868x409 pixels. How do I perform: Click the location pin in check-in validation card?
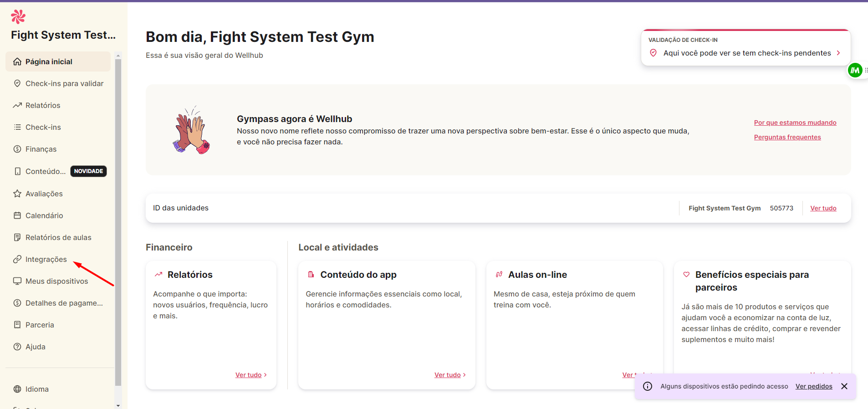(653, 53)
